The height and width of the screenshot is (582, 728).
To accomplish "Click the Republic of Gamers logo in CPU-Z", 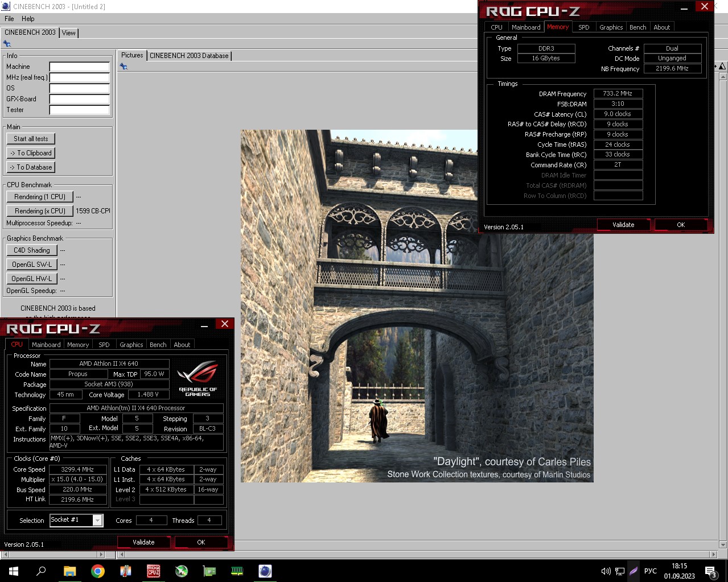I will pyautogui.click(x=198, y=379).
